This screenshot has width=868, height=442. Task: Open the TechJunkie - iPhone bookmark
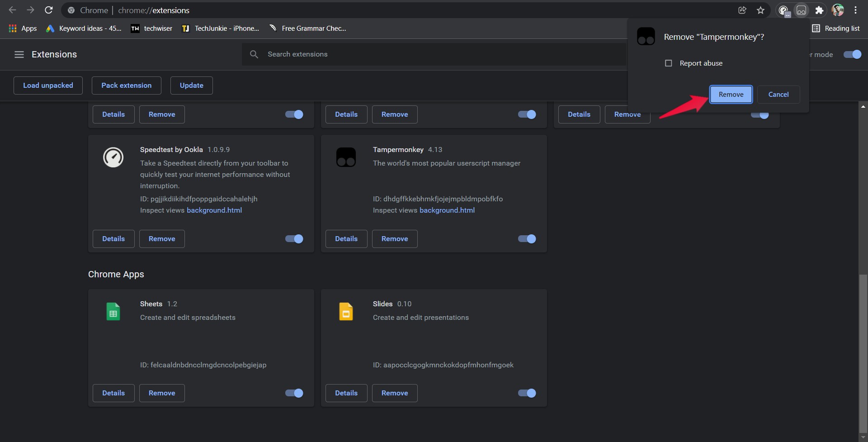(220, 28)
